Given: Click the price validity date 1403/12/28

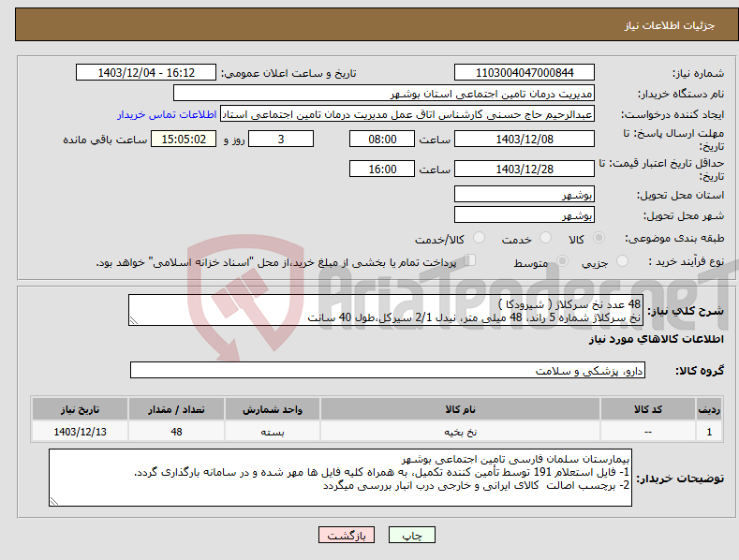Looking at the screenshot, I should point(525,169).
